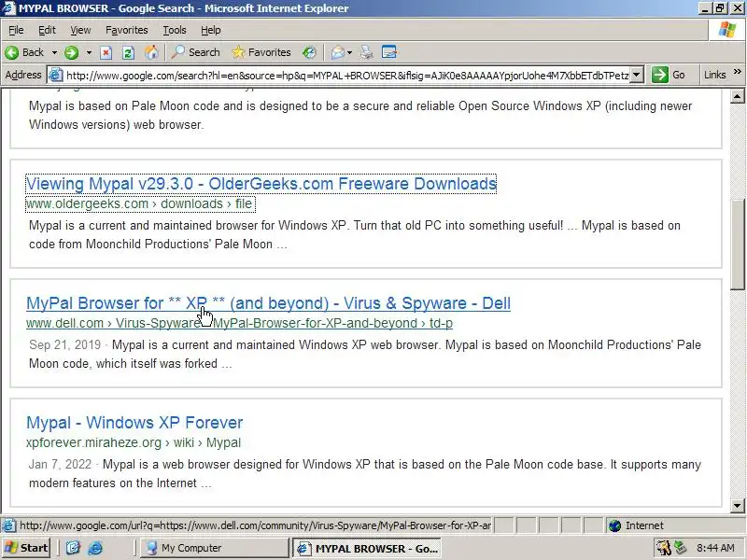Click the snippet text 'Jan 7, 2022'
This screenshot has width=747, height=560.
point(60,464)
